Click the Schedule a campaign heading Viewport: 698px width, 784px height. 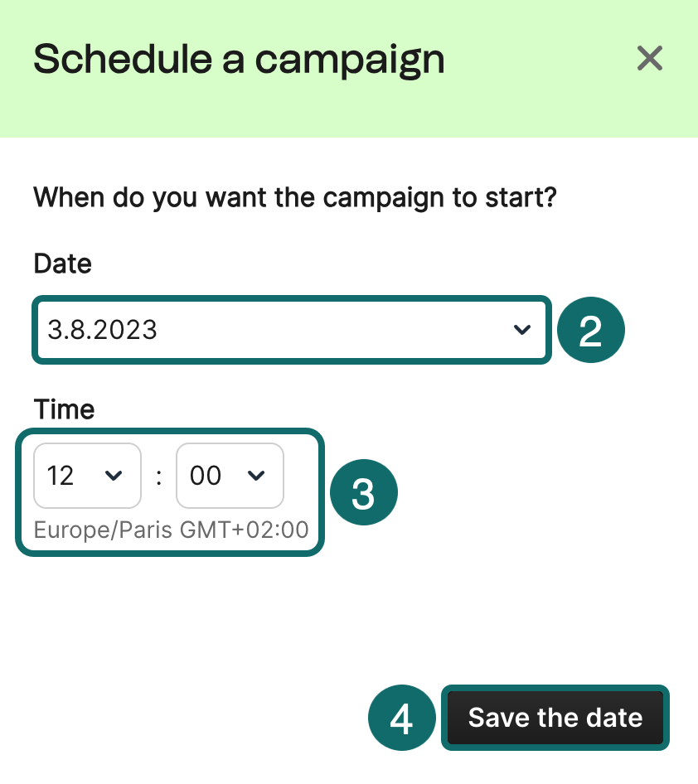[x=239, y=60]
